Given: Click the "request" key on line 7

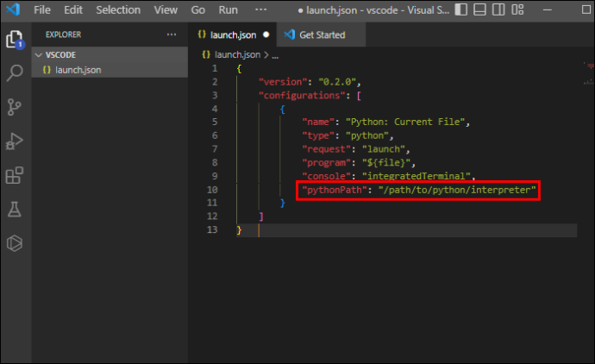Looking at the screenshot, I should coord(326,149).
